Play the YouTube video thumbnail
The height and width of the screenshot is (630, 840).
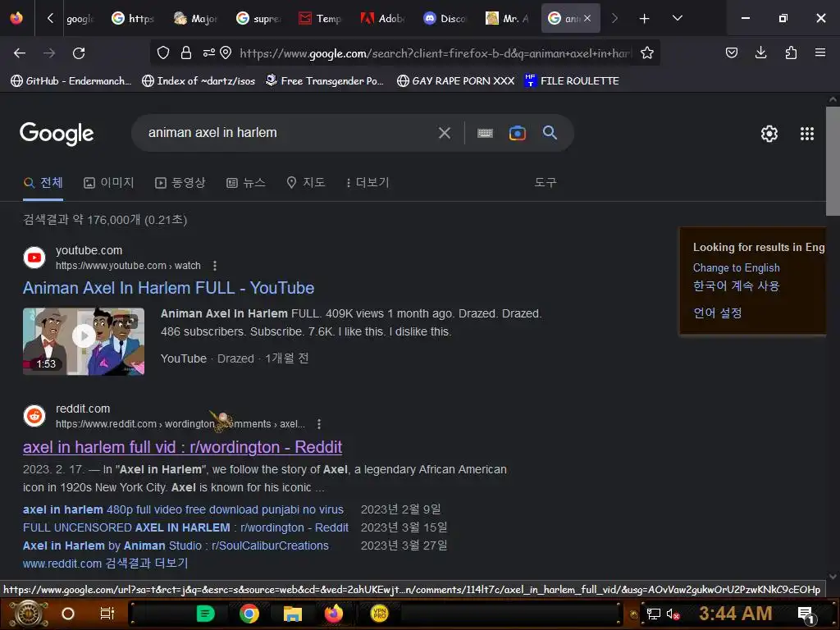84,341
